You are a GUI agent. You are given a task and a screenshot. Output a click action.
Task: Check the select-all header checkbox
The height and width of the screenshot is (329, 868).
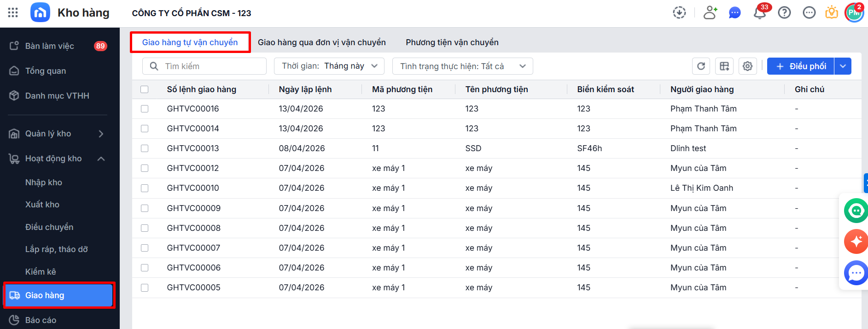coord(145,89)
